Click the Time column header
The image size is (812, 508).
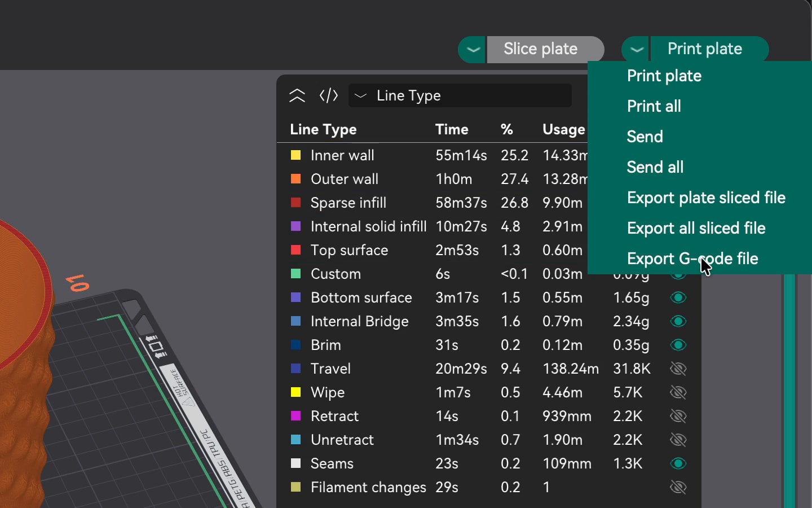pyautogui.click(x=452, y=129)
